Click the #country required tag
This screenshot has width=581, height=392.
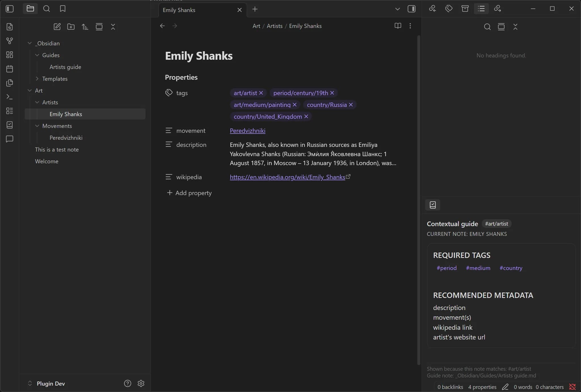click(511, 268)
